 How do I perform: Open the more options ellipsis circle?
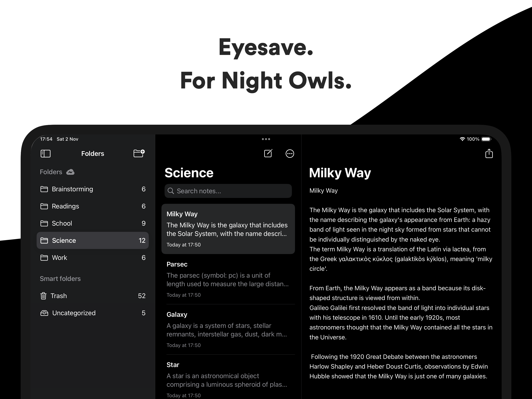coord(290,154)
